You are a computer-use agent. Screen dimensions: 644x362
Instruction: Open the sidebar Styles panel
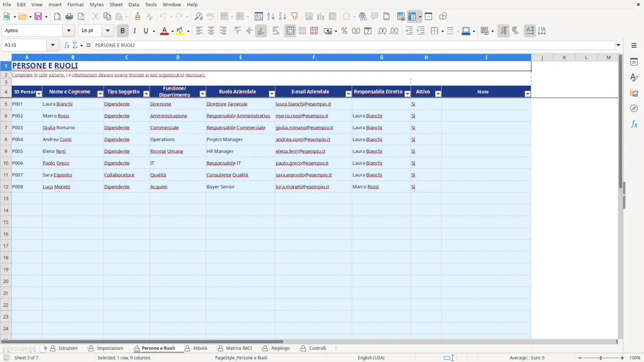tap(634, 77)
